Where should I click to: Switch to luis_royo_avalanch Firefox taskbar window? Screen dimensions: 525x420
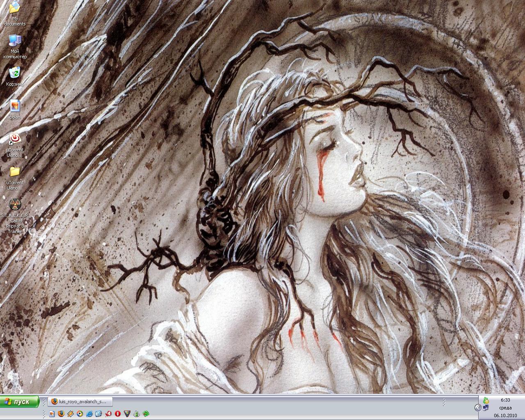pyautogui.click(x=80, y=402)
